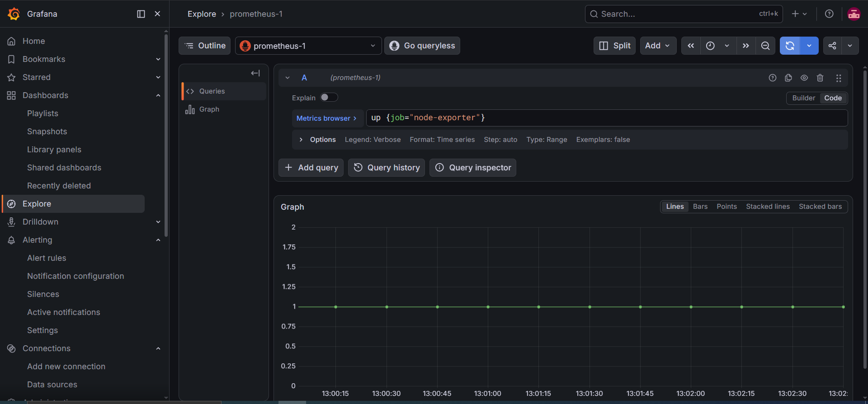
Task: Open the Add dropdown in the toolbar
Action: [x=658, y=46]
